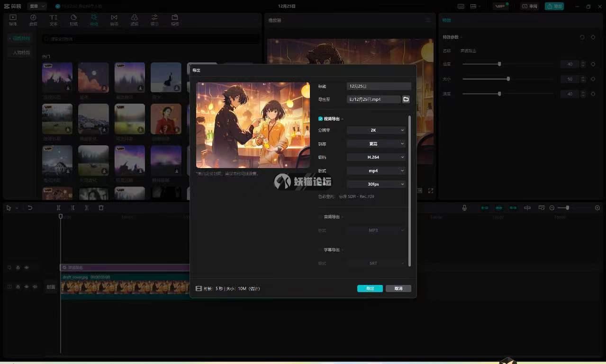Click the 取消 cancel button
The image size is (606, 364).
398,288
